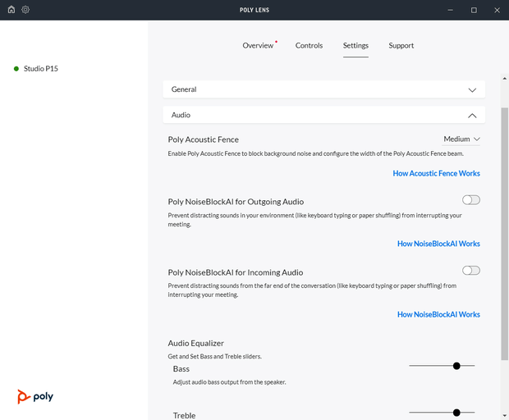Collapse the Audio section
The height and width of the screenshot is (420, 509).
pyautogui.click(x=324, y=115)
